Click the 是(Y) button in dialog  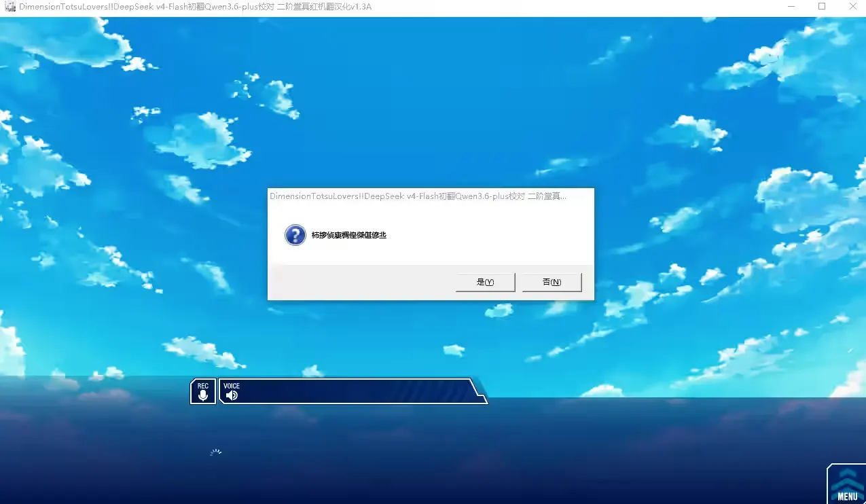tap(485, 282)
